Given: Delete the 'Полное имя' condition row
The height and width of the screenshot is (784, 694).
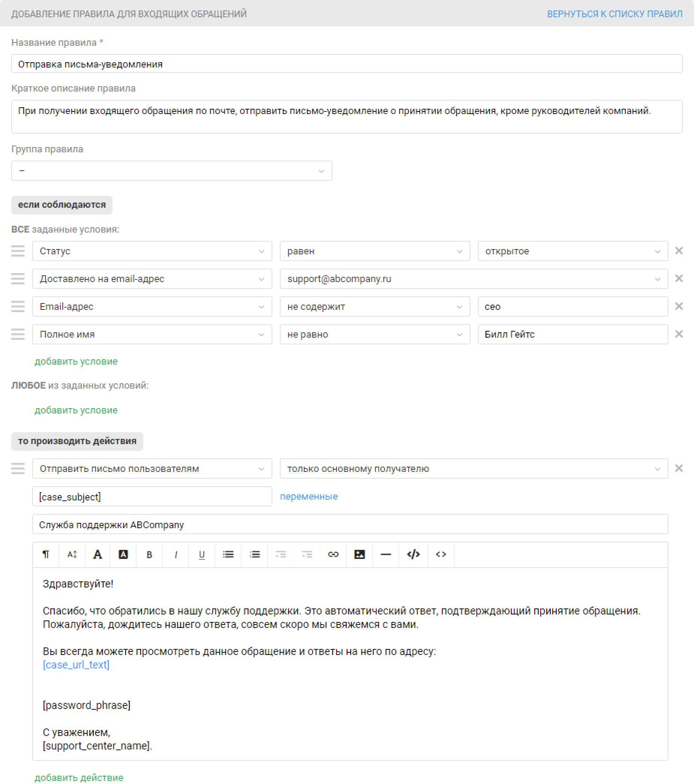Looking at the screenshot, I should [x=679, y=334].
